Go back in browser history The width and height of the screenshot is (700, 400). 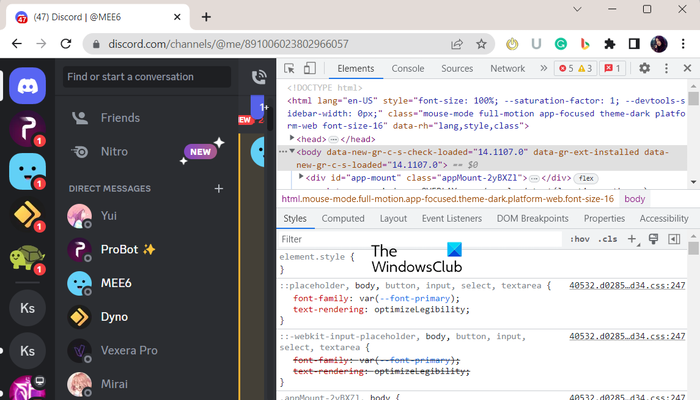click(x=17, y=44)
